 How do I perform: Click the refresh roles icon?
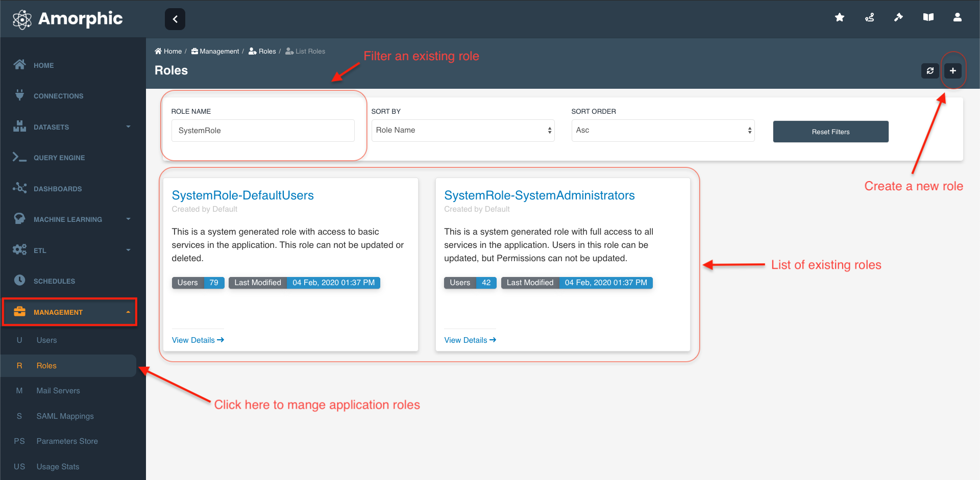tap(930, 71)
